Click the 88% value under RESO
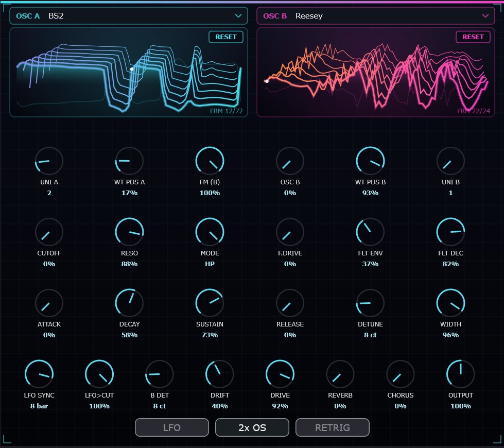 point(130,264)
